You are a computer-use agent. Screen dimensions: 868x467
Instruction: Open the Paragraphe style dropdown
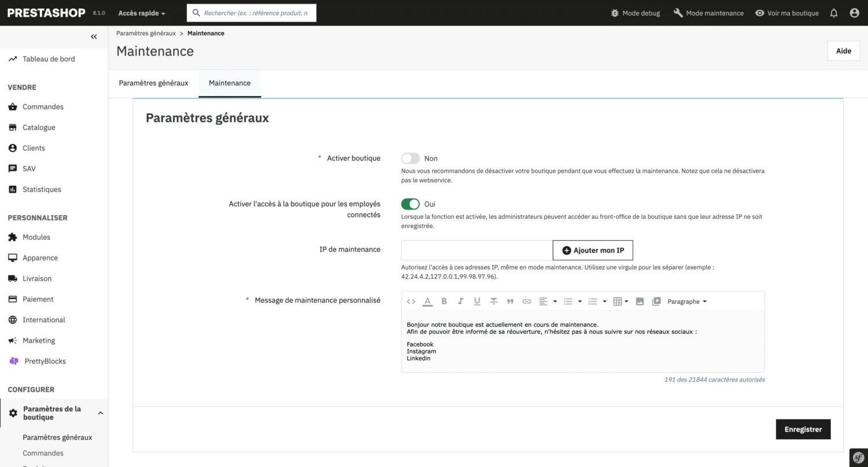click(686, 301)
